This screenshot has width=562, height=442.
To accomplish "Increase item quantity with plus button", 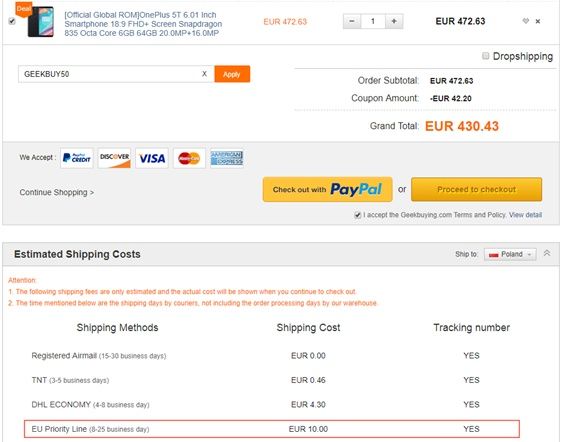I will tap(394, 22).
